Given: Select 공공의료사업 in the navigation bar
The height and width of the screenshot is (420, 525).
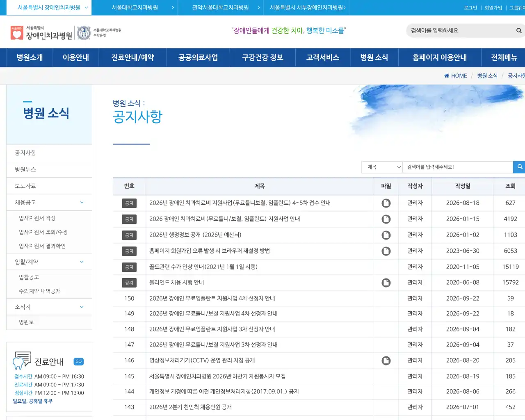Looking at the screenshot, I should click(x=198, y=57).
